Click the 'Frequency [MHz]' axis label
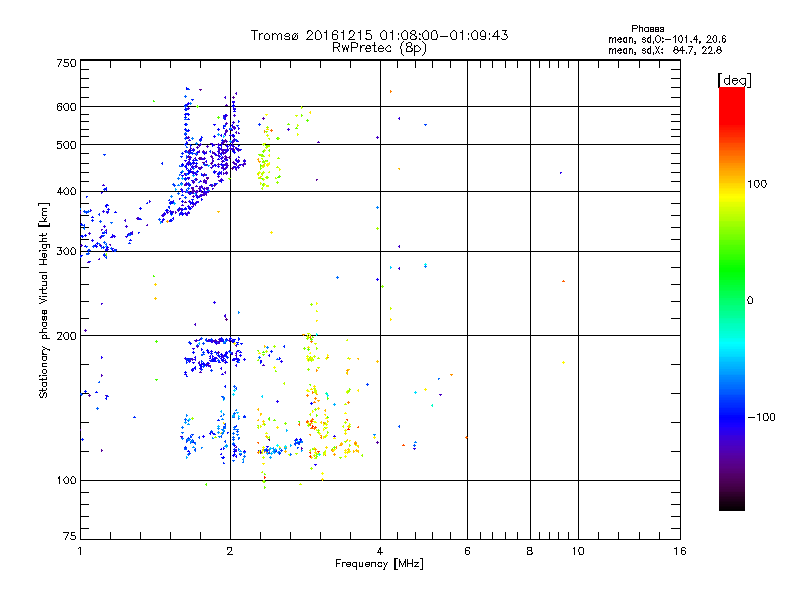The image size is (800, 600). [379, 564]
